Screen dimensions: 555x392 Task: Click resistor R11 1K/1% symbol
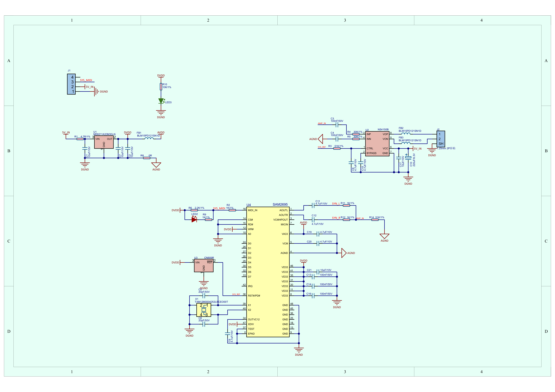[x=346, y=205]
